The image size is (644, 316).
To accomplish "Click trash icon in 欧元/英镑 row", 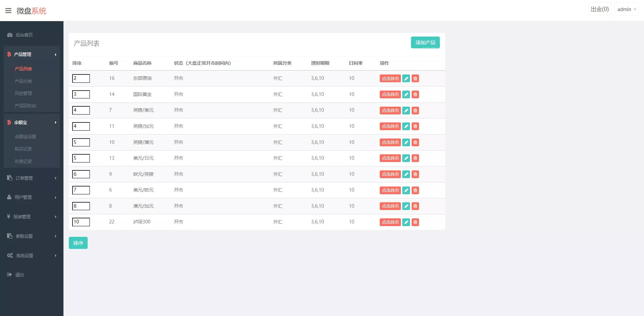I will tap(415, 174).
